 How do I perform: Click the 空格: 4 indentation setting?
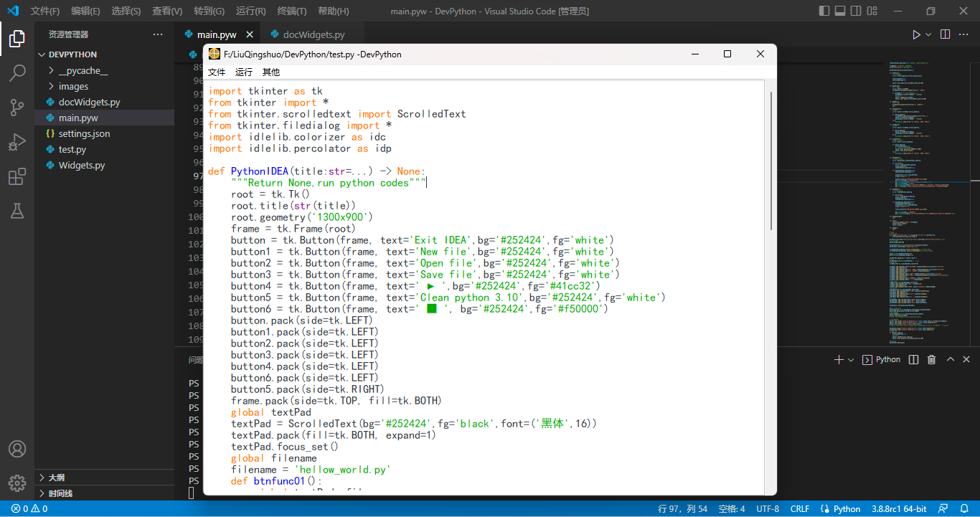(732, 509)
